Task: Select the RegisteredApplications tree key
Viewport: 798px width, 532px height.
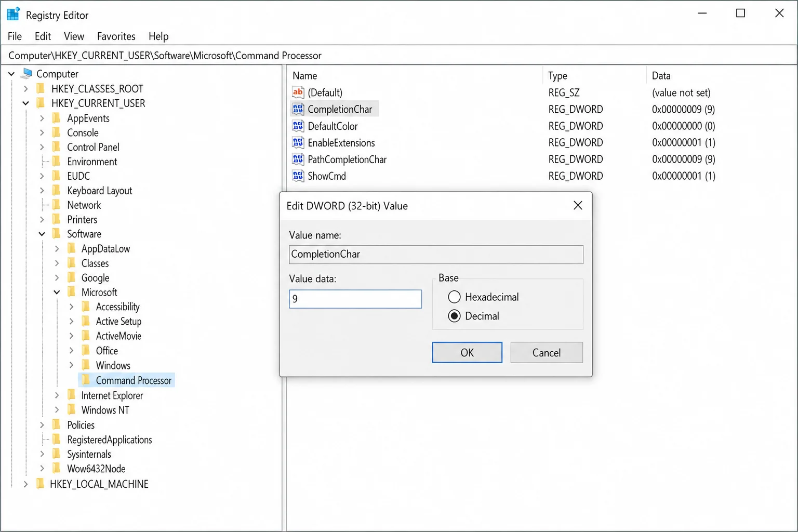Action: [109, 440]
